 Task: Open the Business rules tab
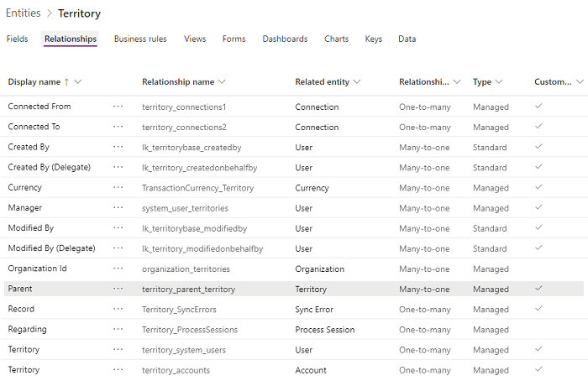[140, 39]
